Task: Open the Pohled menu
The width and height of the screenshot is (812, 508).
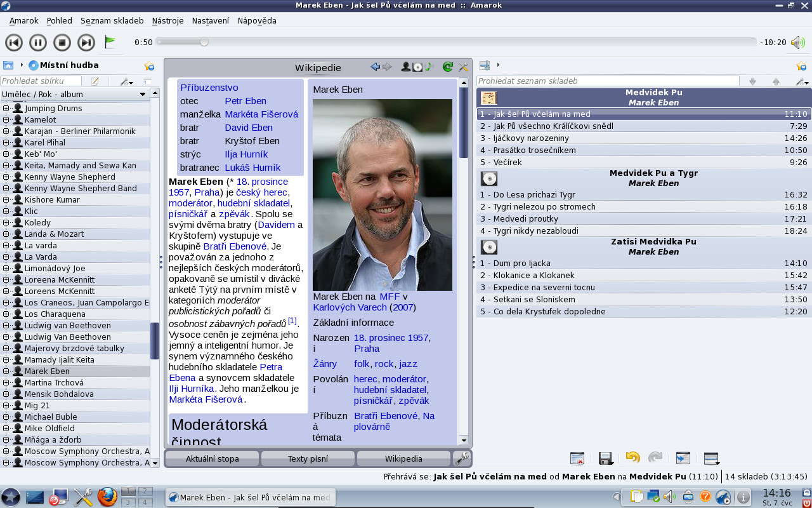Action: [x=60, y=20]
